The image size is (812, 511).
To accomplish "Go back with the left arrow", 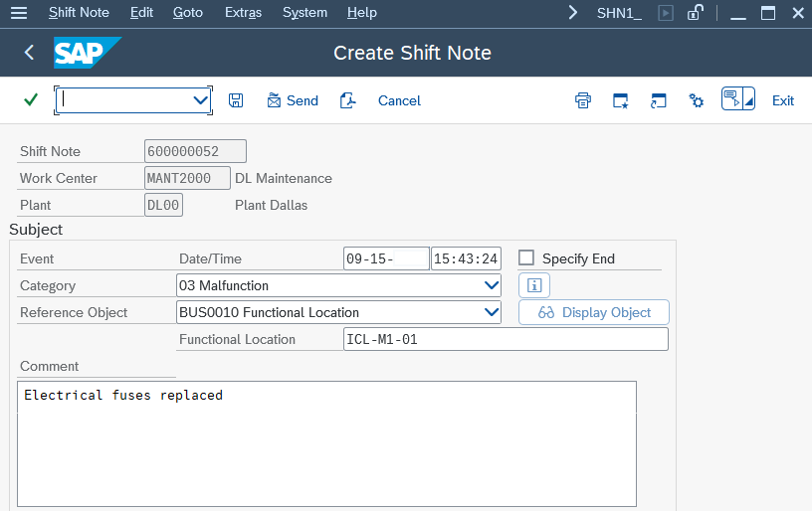I will 29,53.
